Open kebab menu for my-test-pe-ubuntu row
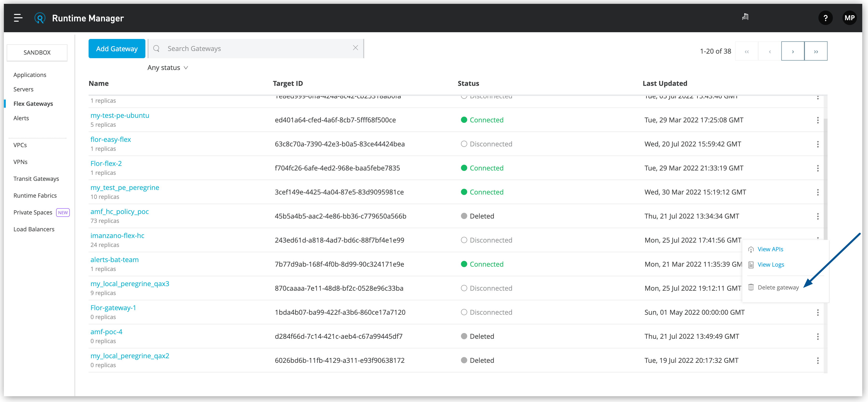This screenshot has height=402, width=868. [x=817, y=120]
